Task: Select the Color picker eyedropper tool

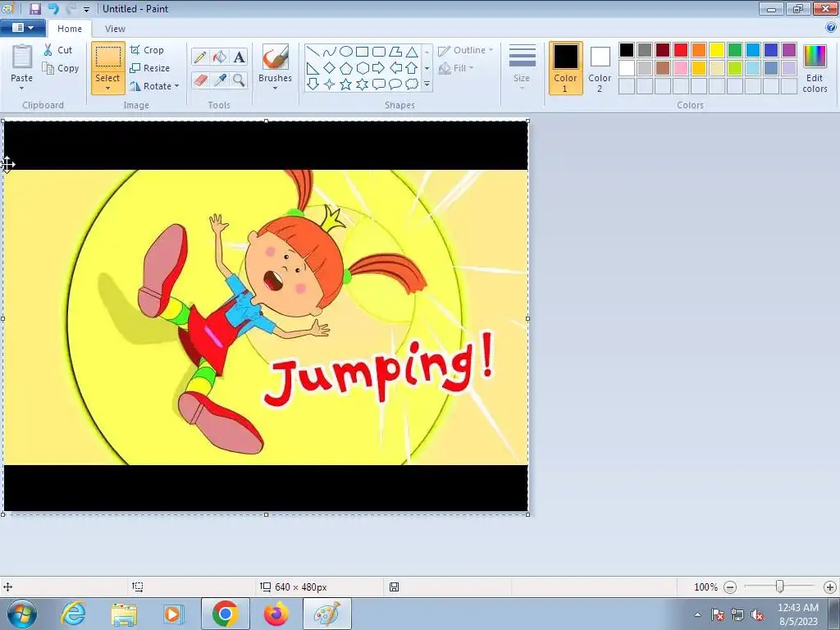Action: pyautogui.click(x=219, y=80)
